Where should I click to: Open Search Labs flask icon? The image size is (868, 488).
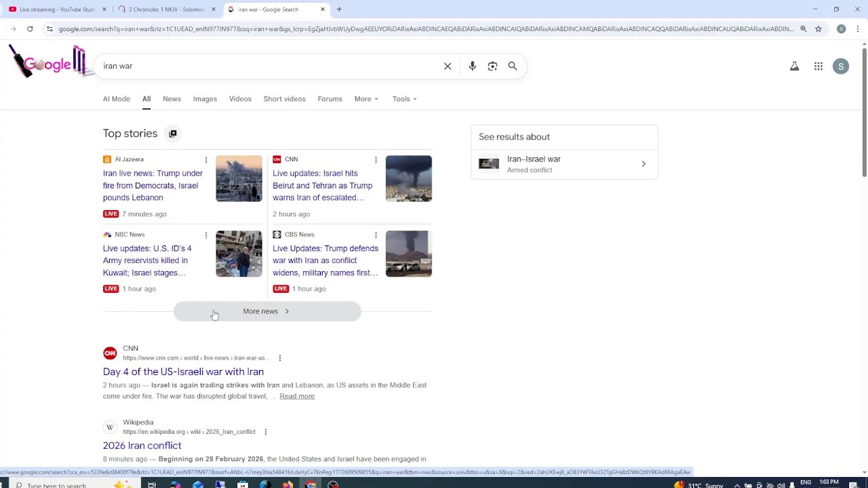pyautogui.click(x=794, y=66)
